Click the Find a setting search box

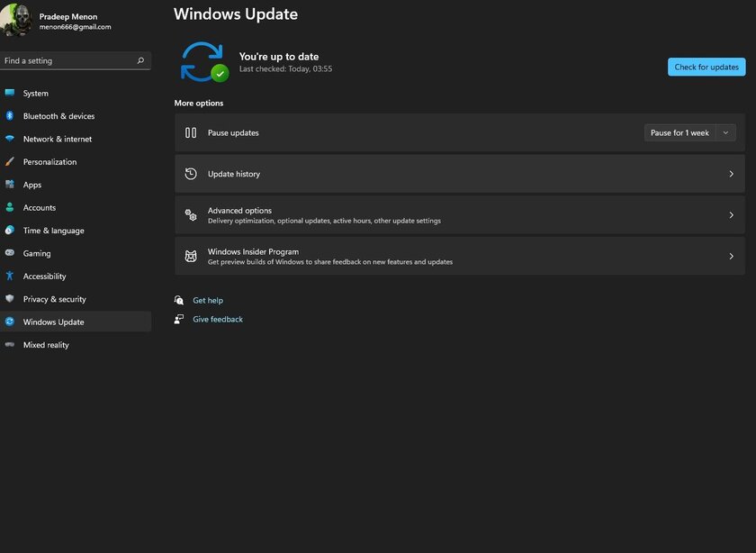click(x=76, y=60)
